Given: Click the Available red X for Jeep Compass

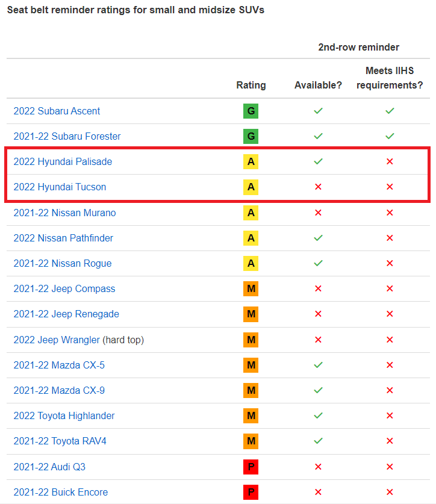Looking at the screenshot, I should (318, 288).
